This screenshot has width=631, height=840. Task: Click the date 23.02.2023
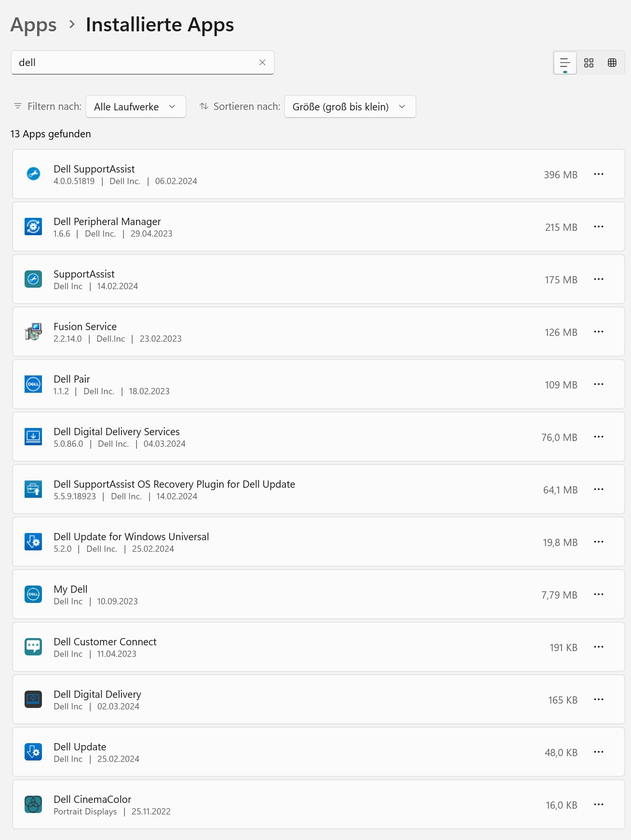161,339
